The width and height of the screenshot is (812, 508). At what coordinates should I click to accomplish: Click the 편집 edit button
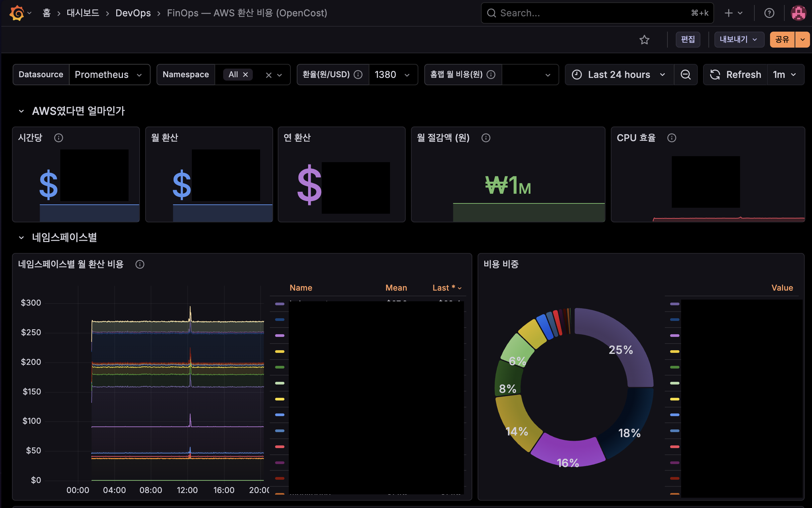pyautogui.click(x=688, y=40)
